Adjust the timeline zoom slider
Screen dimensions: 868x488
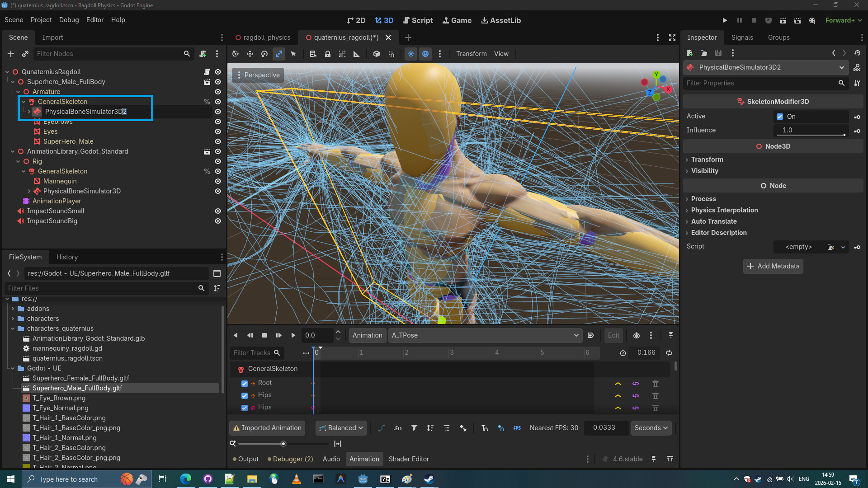[x=283, y=444]
